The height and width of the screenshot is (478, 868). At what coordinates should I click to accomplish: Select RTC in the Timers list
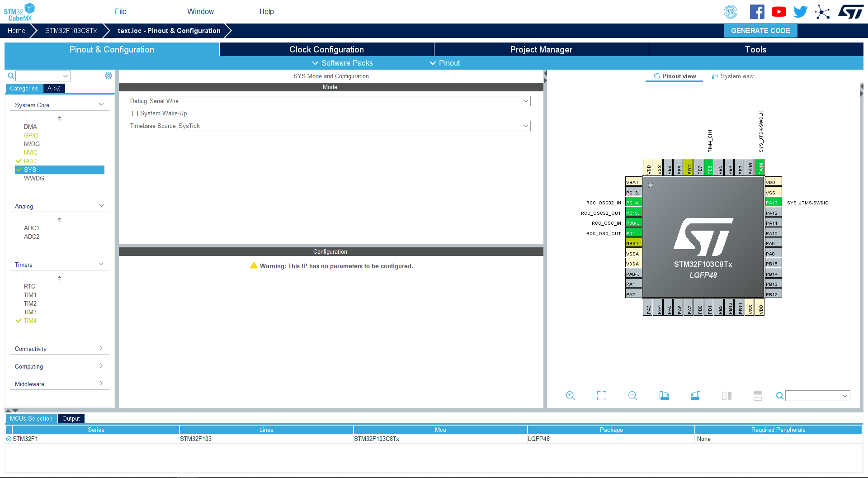click(29, 287)
